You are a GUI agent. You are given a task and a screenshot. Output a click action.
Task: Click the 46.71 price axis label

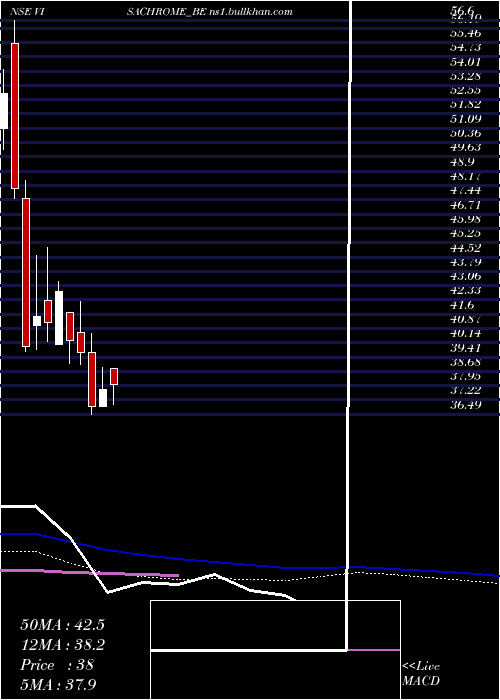click(466, 205)
